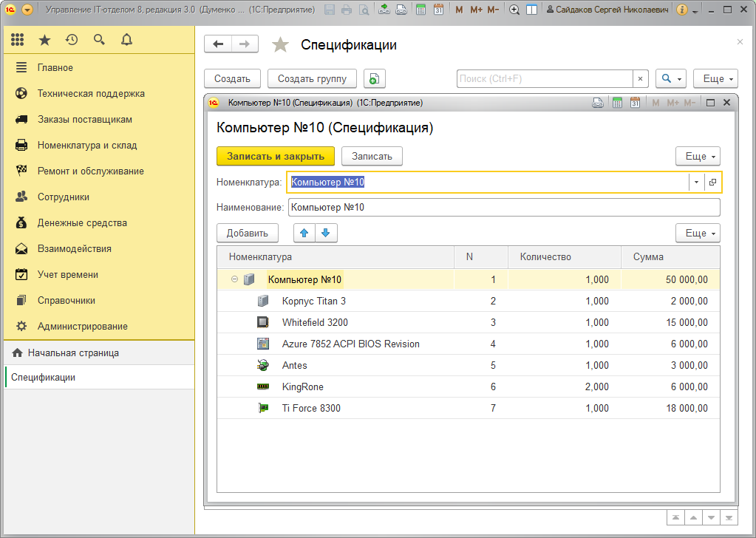Select the Ti Force 8300 row

[x=469, y=409]
